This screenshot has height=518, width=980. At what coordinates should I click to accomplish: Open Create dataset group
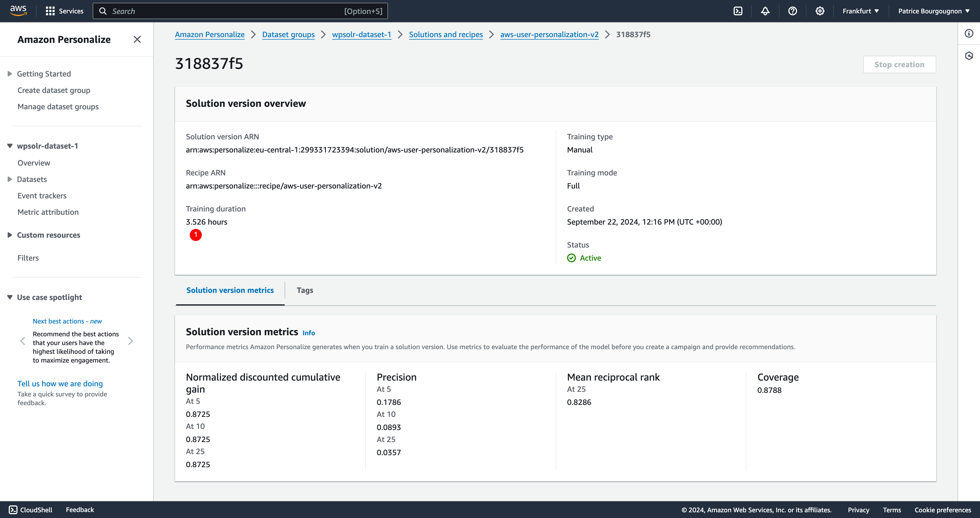point(54,90)
